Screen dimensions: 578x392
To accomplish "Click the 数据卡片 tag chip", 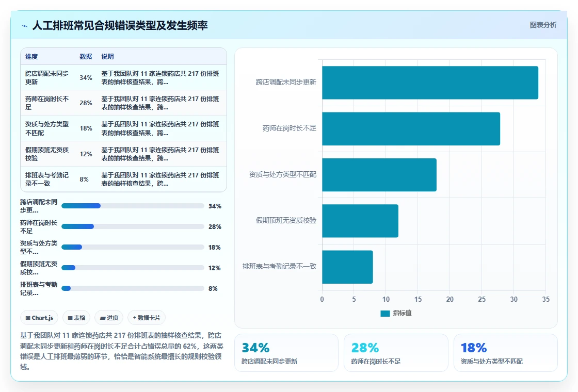I will (x=147, y=318).
